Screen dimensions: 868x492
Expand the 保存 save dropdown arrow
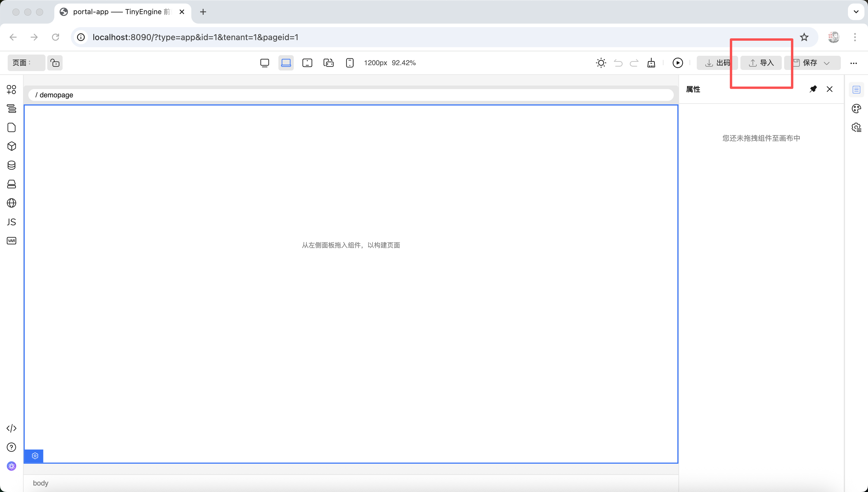pyautogui.click(x=827, y=63)
